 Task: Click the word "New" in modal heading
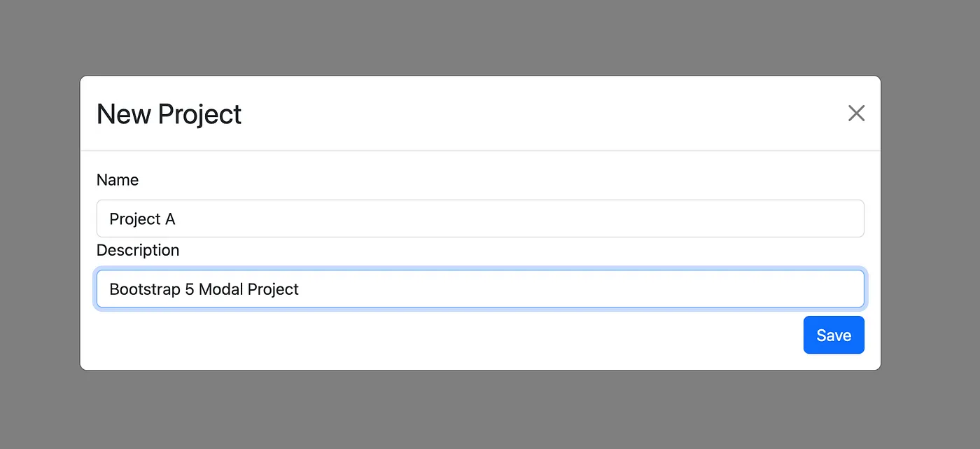123,114
